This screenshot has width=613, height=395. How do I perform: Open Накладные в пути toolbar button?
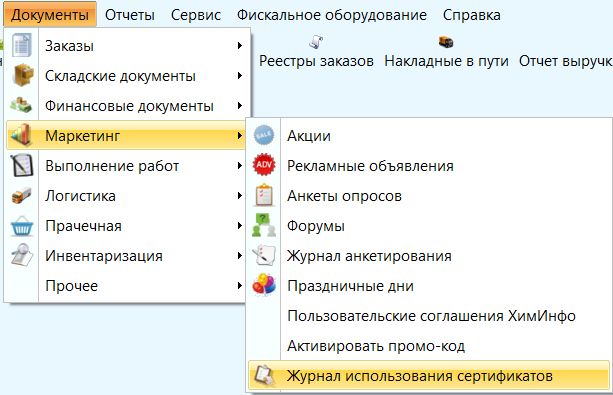tap(446, 51)
